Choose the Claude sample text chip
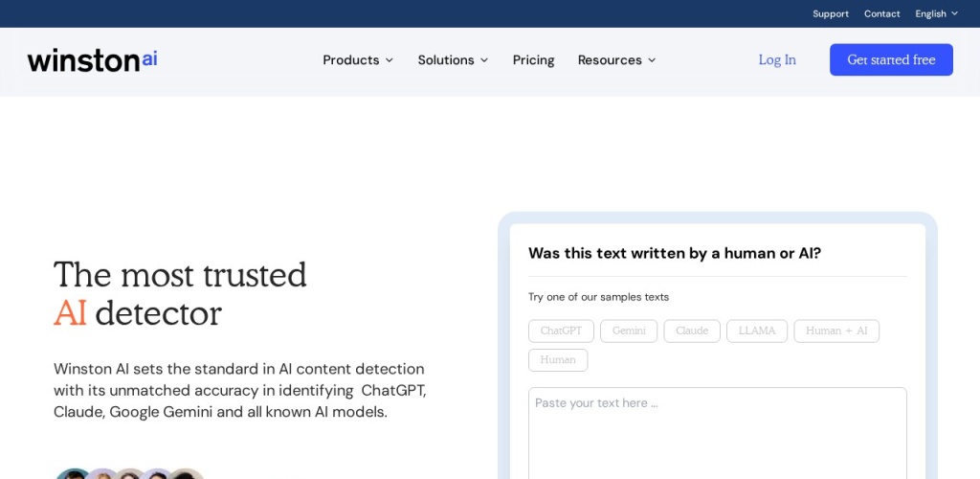 (692, 331)
